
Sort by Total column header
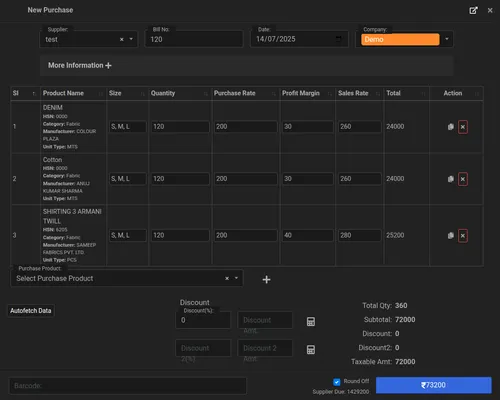406,93
